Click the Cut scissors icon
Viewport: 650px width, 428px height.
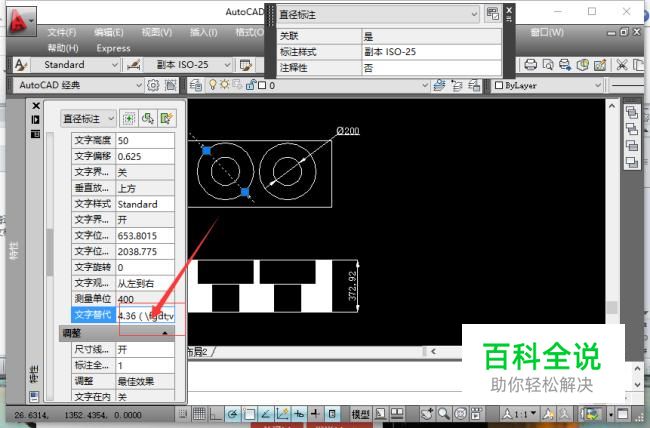[x=621, y=65]
